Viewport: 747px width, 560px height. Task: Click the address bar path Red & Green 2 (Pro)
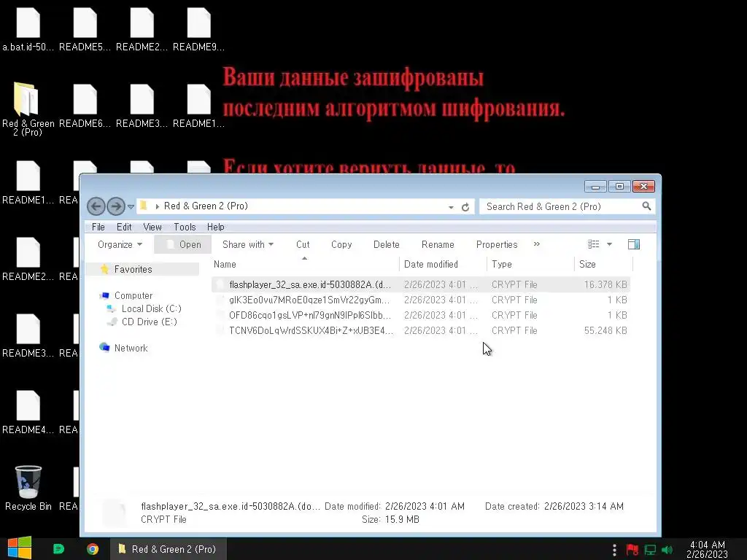206,206
